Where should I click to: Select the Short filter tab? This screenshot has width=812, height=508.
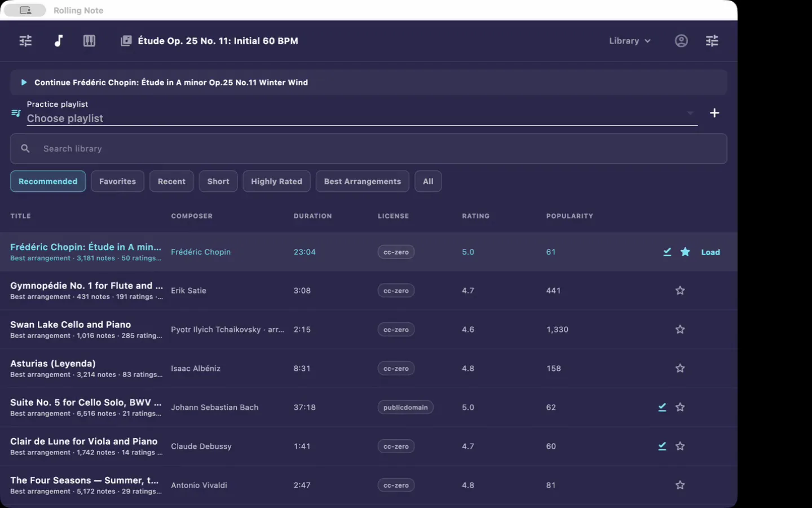click(218, 181)
